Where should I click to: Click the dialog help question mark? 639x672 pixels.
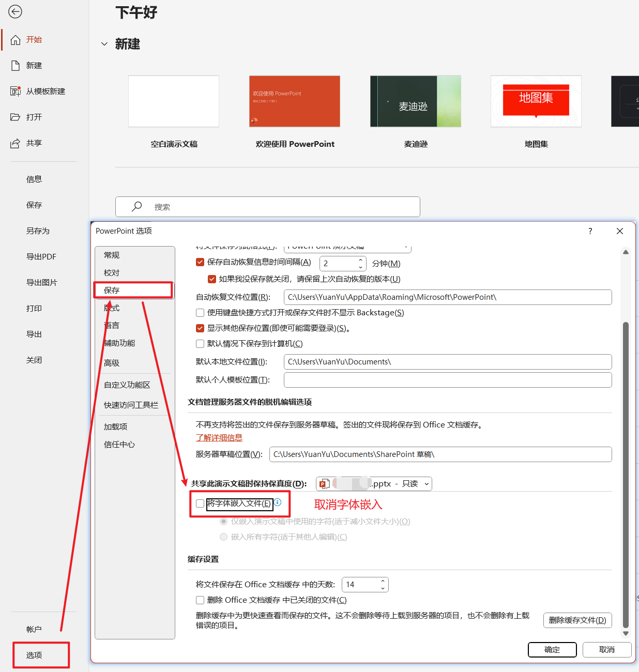pyautogui.click(x=590, y=231)
